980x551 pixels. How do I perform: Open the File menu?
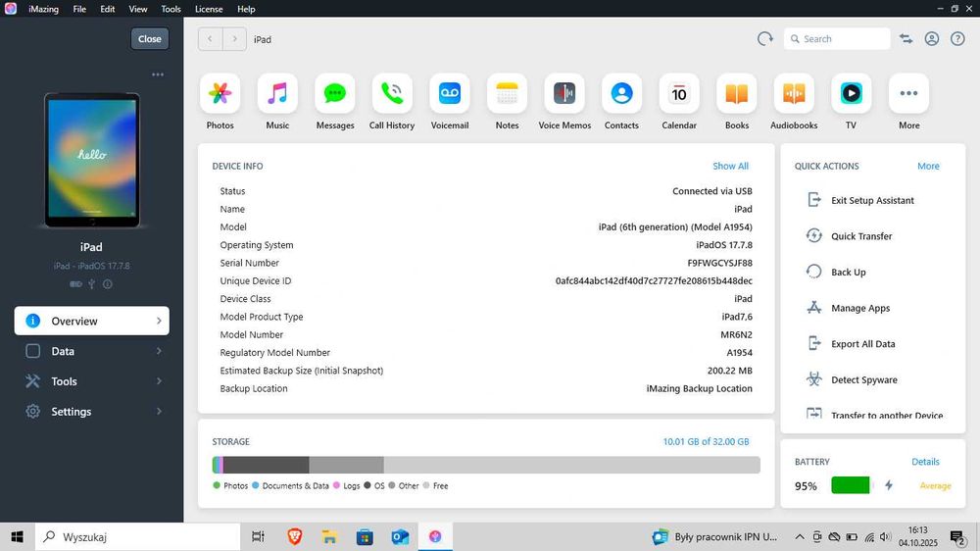click(x=79, y=9)
